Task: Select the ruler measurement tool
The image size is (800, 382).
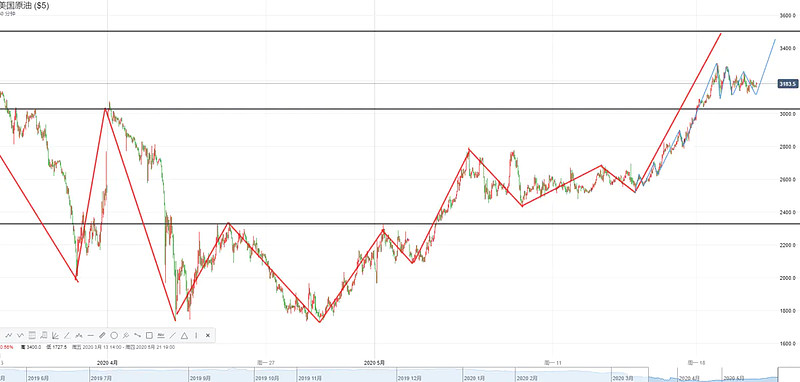Action: [102, 336]
